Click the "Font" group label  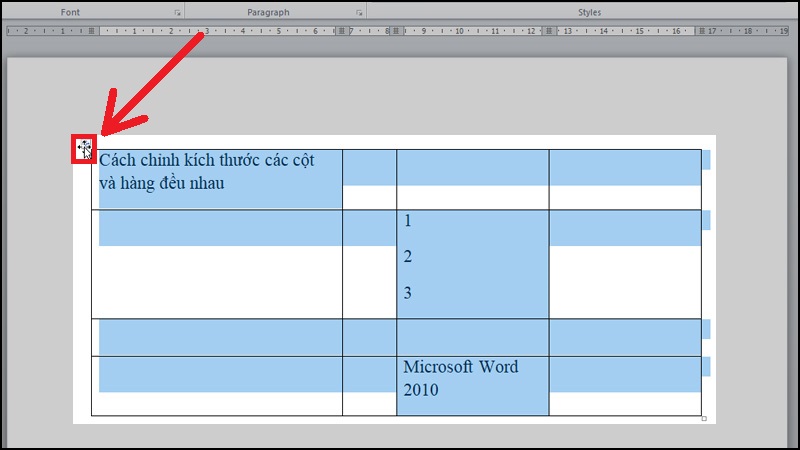70,12
